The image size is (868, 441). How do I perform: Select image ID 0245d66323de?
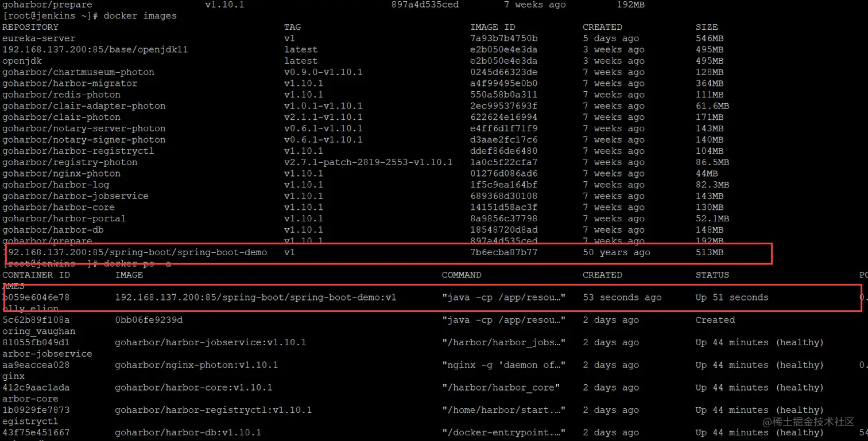504,72
